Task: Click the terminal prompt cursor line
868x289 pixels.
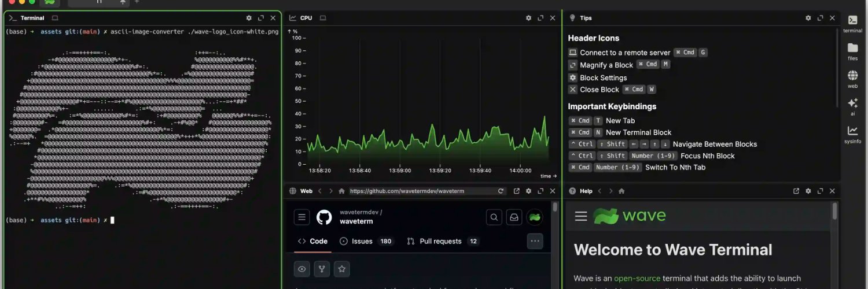Action: [x=60, y=220]
